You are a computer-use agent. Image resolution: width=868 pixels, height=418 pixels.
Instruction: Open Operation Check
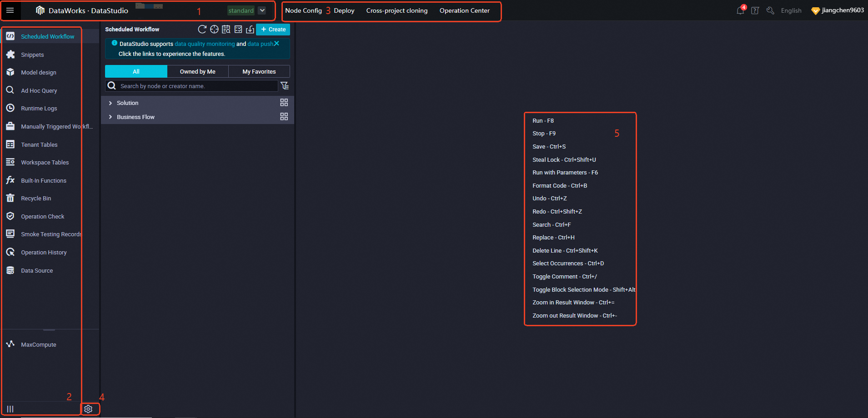pyautogui.click(x=43, y=216)
